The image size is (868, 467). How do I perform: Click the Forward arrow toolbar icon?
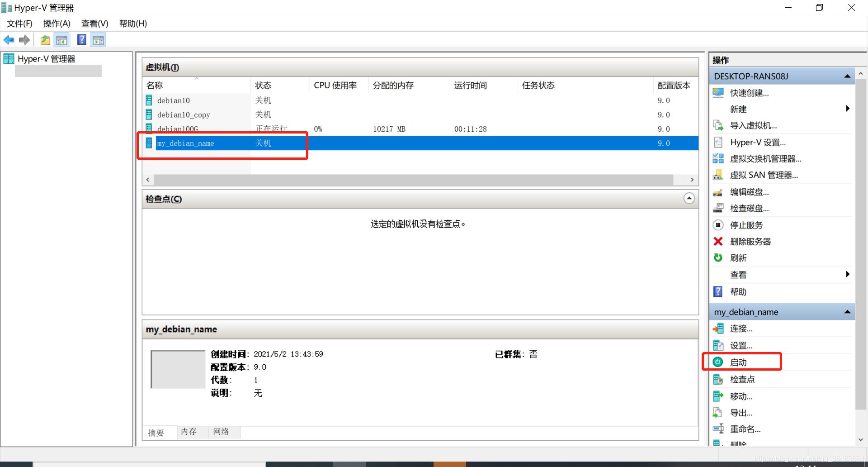click(x=24, y=40)
